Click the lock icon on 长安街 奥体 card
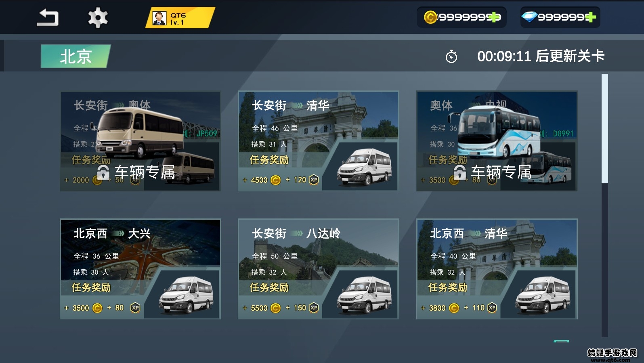Viewport: 644px width, 363px height. click(103, 172)
